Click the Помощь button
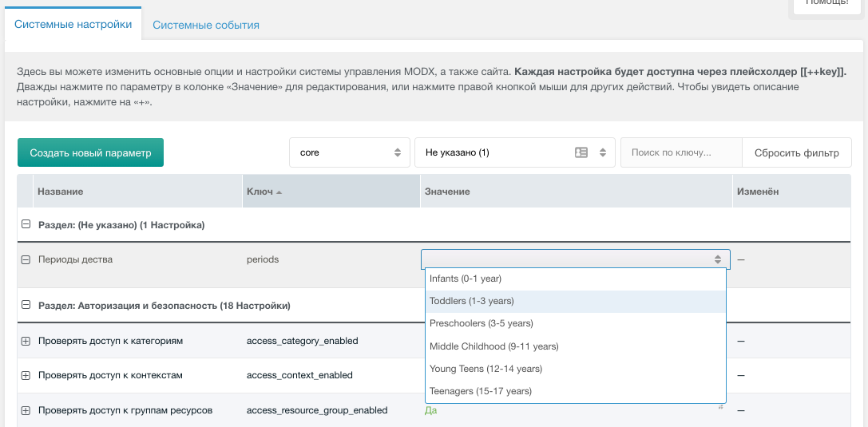The width and height of the screenshot is (868, 427). (826, 5)
